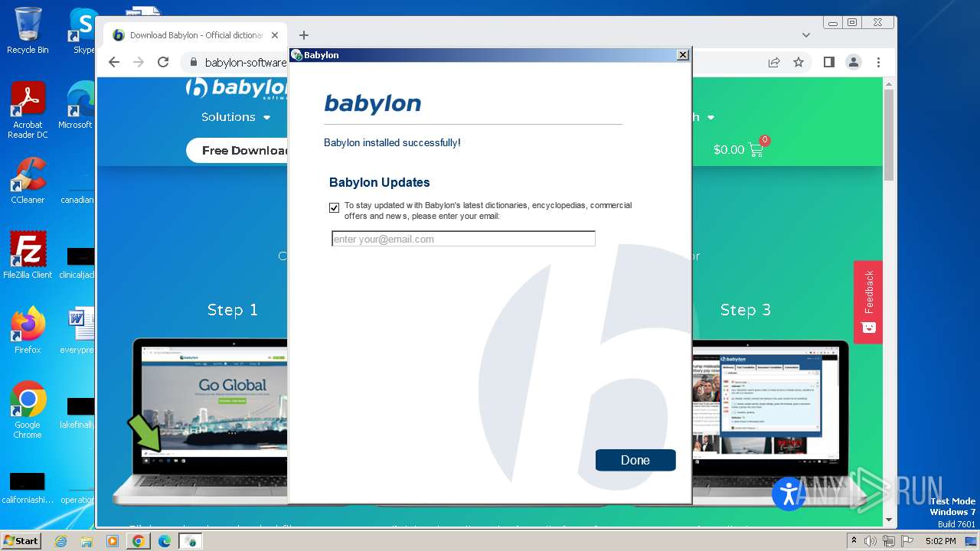980x551 pixels.
Task: Click Chrome back arrow
Action: point(114,62)
